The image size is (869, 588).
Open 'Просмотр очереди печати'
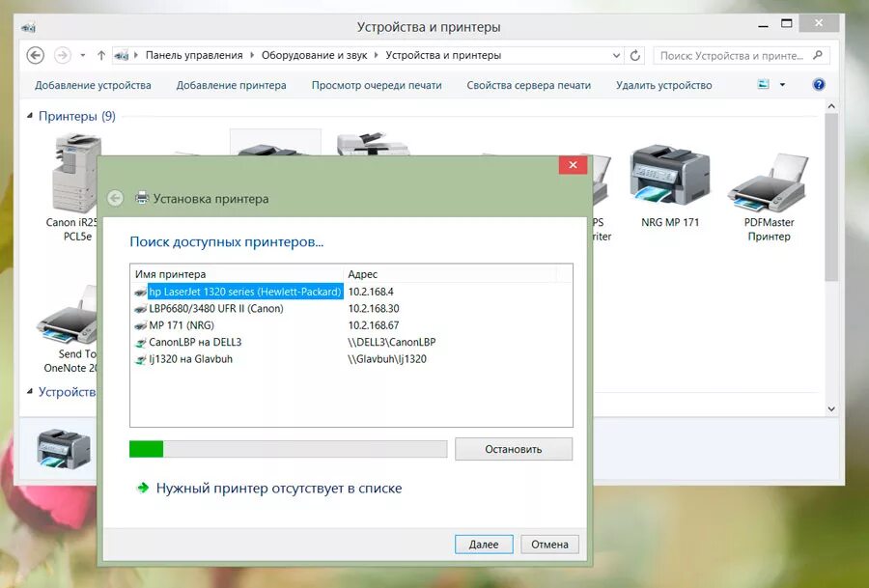coord(377,85)
